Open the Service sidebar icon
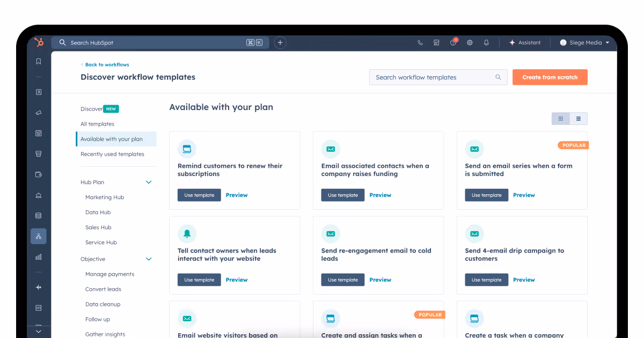This screenshot has height=338, width=644. (39, 195)
